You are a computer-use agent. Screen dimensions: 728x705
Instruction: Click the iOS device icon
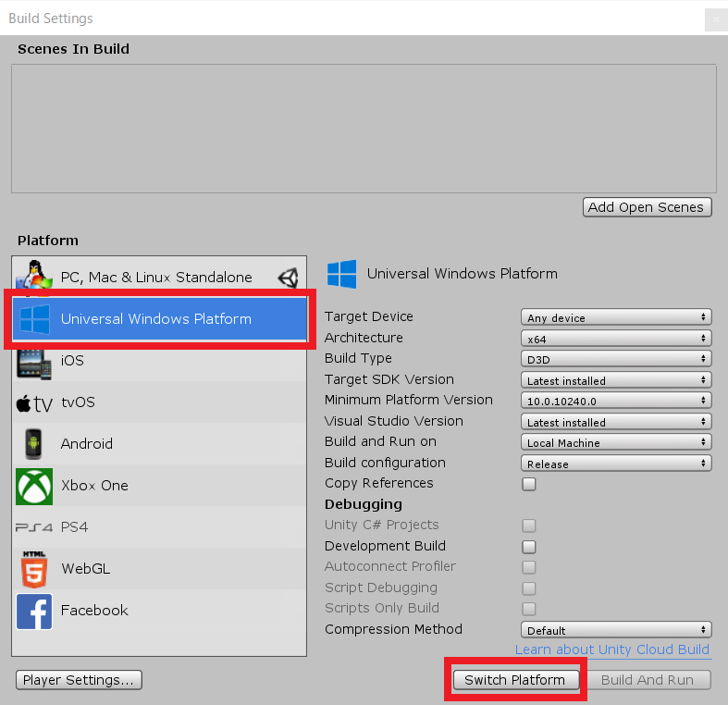[34, 363]
